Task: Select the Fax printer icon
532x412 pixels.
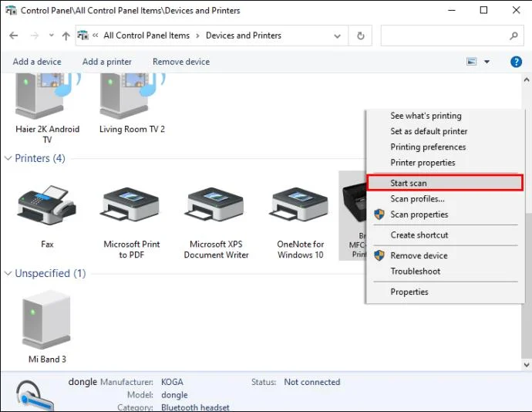Action: click(x=47, y=205)
